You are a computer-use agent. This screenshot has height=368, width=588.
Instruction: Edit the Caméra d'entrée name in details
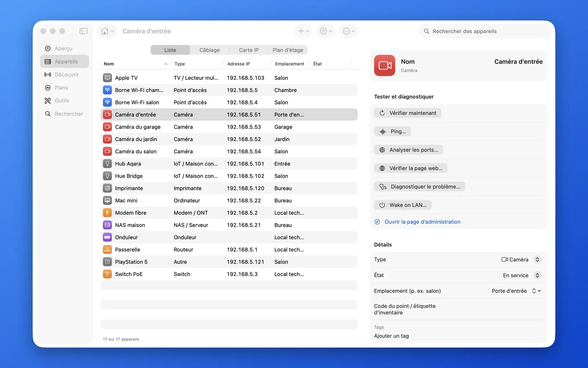pos(518,62)
